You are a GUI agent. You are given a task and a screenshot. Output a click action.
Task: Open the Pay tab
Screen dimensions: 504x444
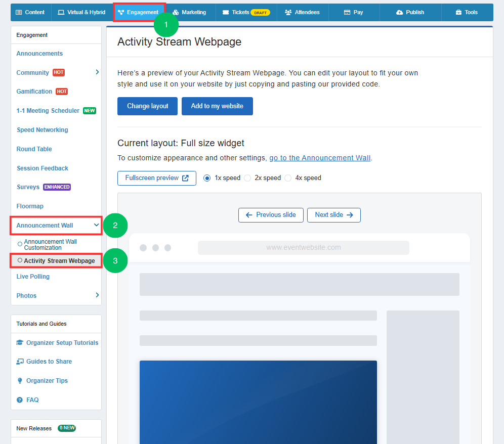(354, 12)
